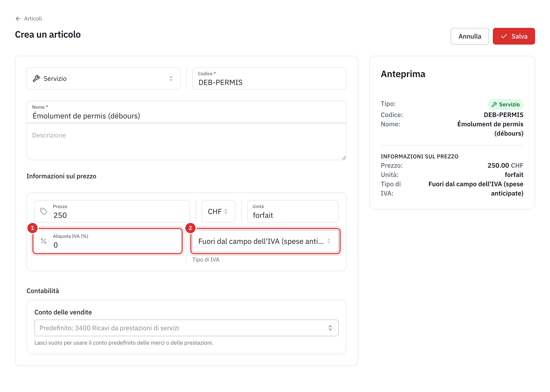The width and height of the screenshot is (550, 392).
Task: Click the Tipo di IVA caption below the dropdown
Action: coord(206,259)
